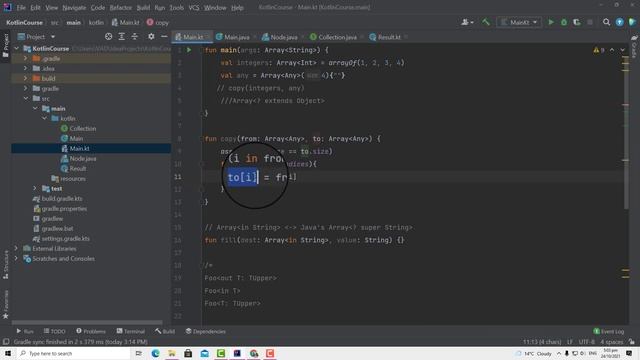Open Project panel gear options

pos(151,37)
